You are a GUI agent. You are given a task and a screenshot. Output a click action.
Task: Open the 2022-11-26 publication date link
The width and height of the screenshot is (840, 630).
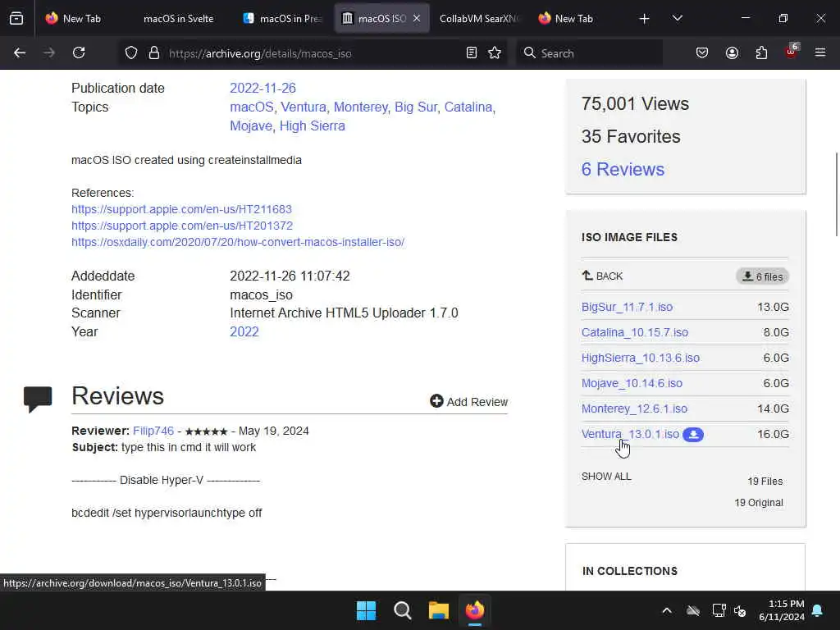262,88
